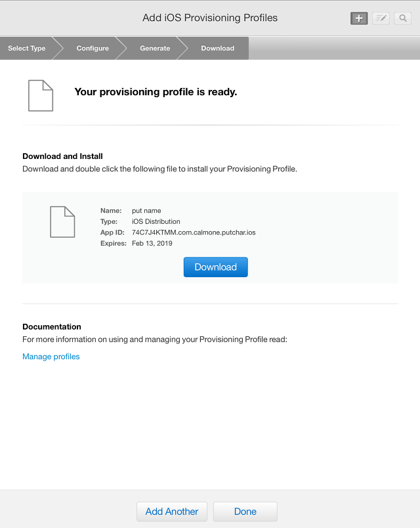
Task: Click the expiry date 'Feb 13, 2019'
Action: click(x=152, y=243)
